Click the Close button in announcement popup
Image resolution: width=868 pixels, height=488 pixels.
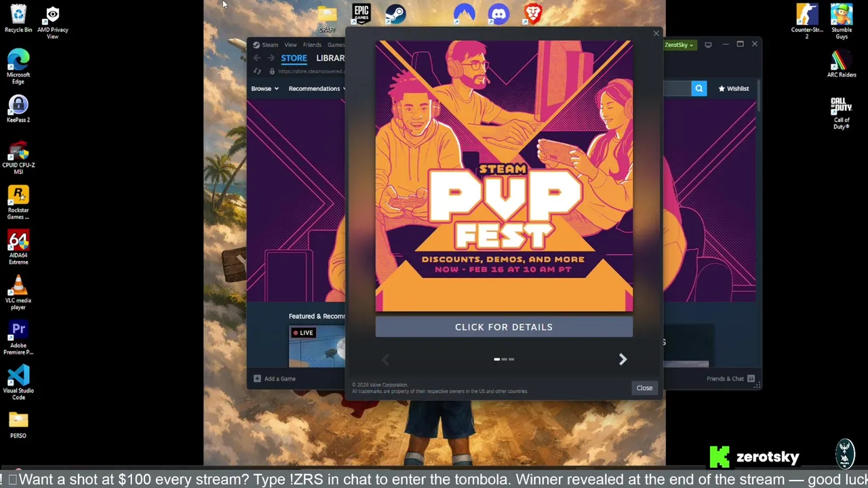click(644, 388)
